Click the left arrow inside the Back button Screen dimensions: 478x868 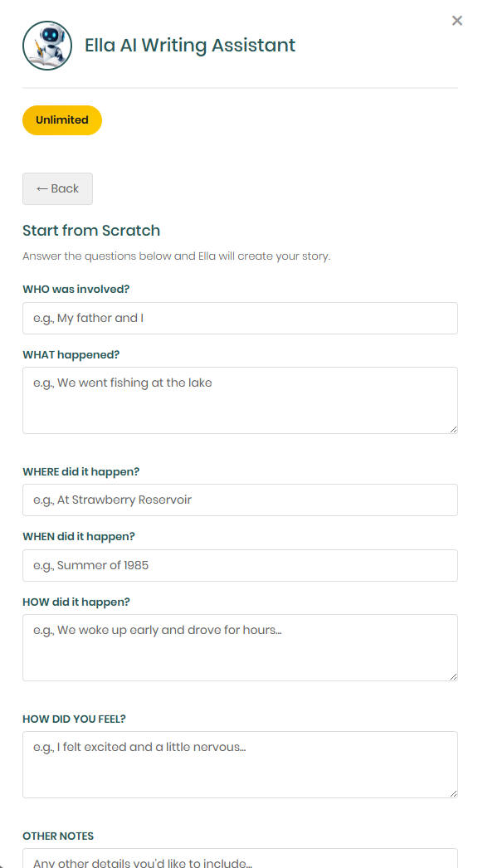coord(43,188)
